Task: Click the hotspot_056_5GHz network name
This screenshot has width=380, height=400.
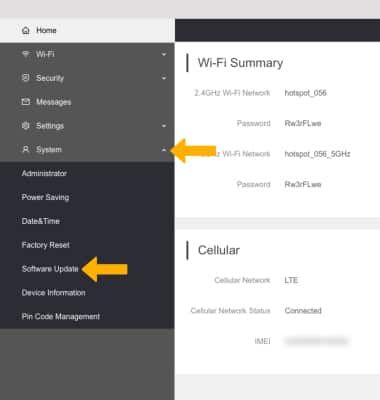Action: (317, 154)
